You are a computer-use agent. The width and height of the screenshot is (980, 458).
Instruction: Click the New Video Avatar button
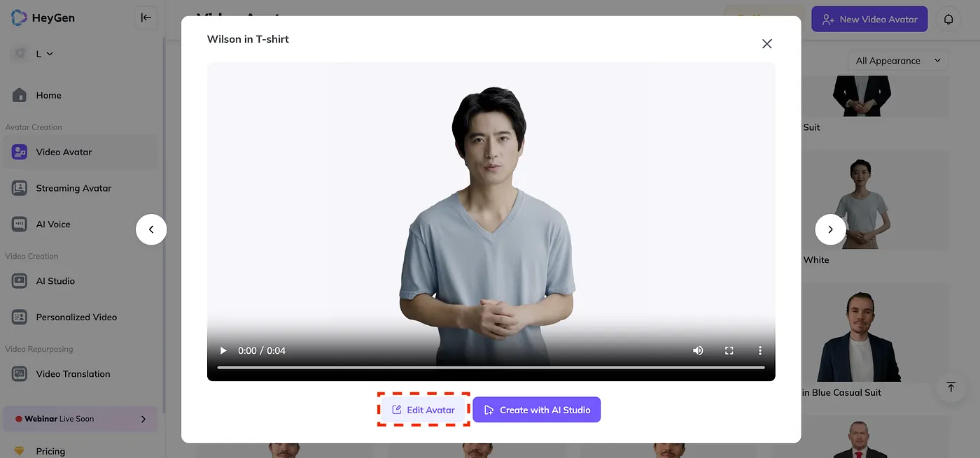point(869,19)
